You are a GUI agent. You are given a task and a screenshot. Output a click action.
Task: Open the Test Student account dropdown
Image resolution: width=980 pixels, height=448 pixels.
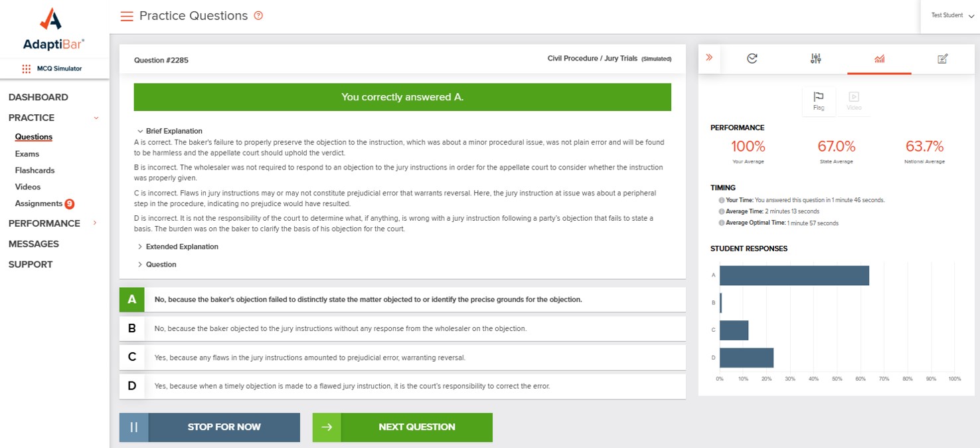point(952,15)
